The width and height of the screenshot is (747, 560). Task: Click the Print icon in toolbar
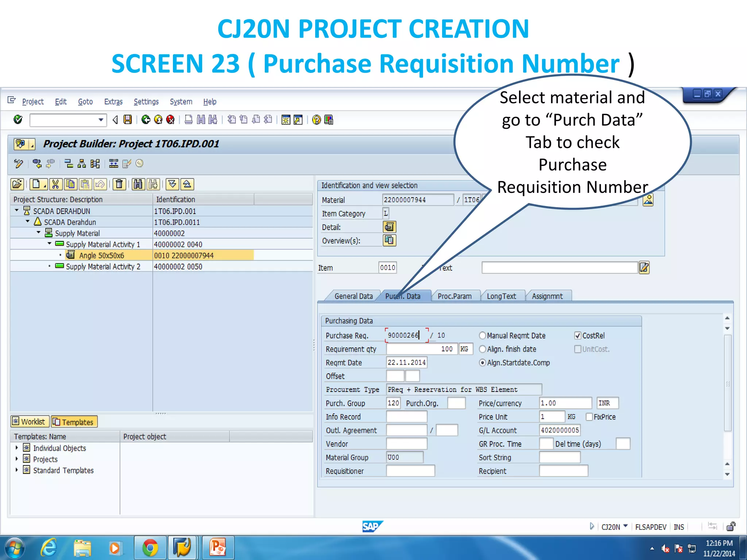point(189,120)
